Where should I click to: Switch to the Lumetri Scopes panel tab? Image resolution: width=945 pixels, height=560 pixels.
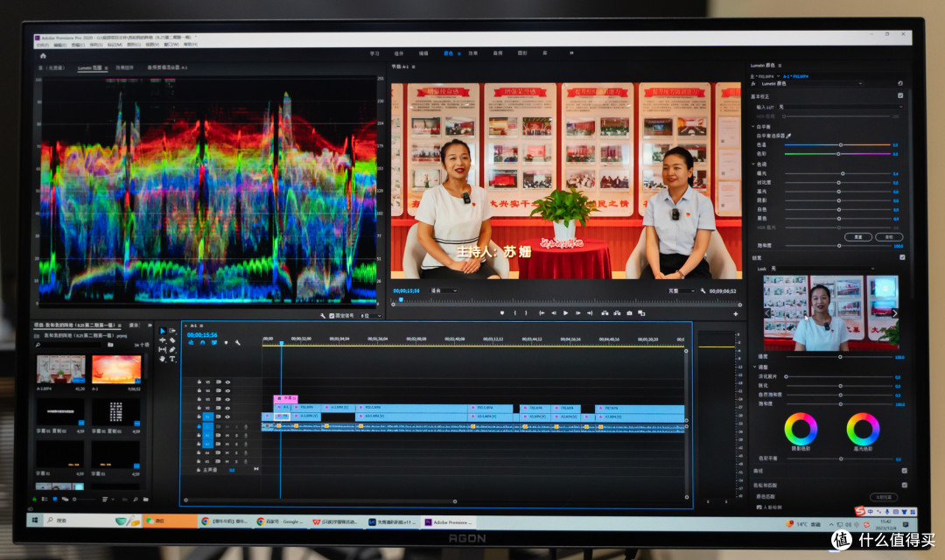click(x=92, y=68)
